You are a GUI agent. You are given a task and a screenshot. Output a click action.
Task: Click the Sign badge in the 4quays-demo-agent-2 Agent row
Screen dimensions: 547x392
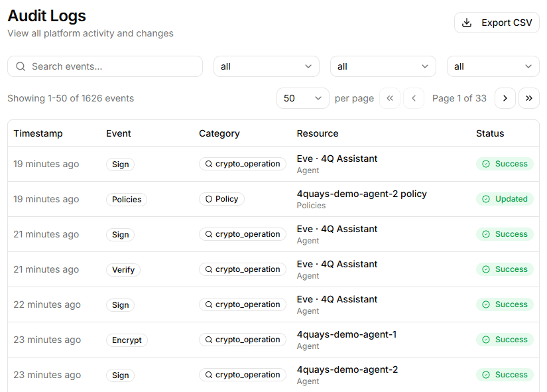click(x=121, y=375)
